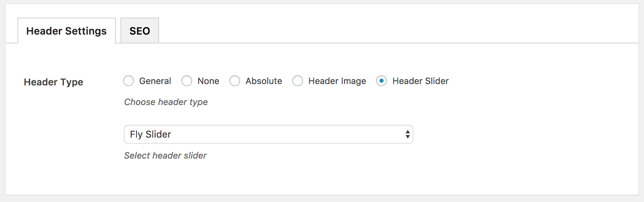Select the General radio button circle

tap(129, 81)
